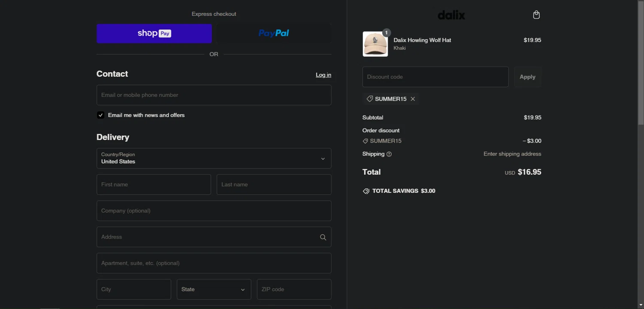This screenshot has height=309, width=644.
Task: Click the Address input field
Action: (x=214, y=237)
